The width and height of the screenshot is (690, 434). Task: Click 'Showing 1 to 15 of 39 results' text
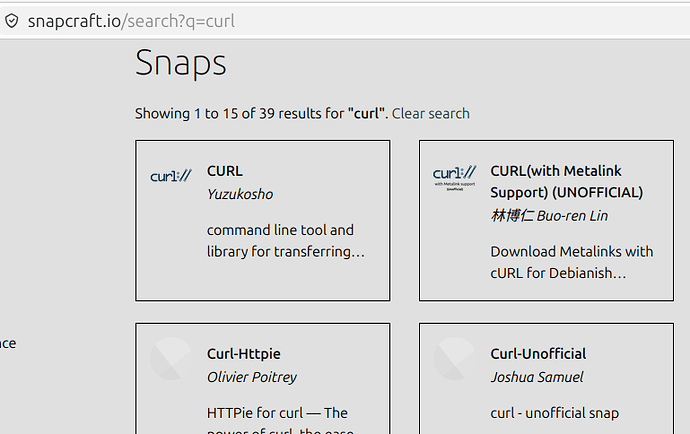[x=261, y=114]
